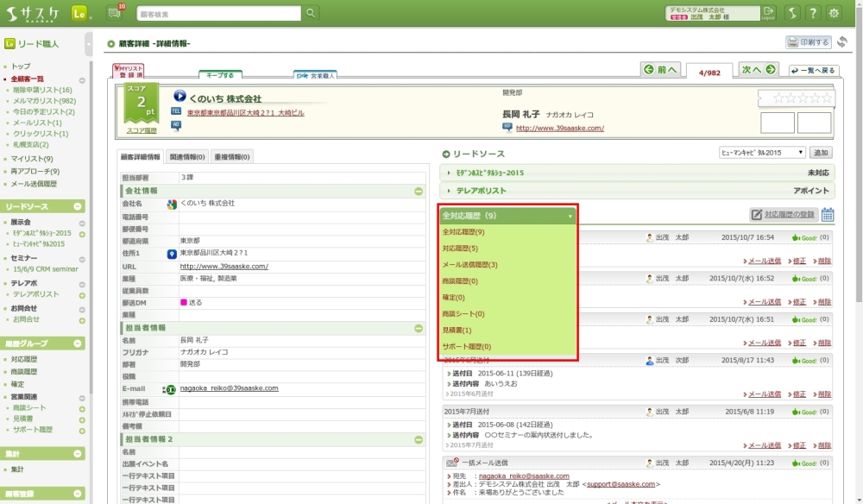Click the Google icon beside 会社名
The width and height of the screenshot is (863, 504).
coord(172,205)
